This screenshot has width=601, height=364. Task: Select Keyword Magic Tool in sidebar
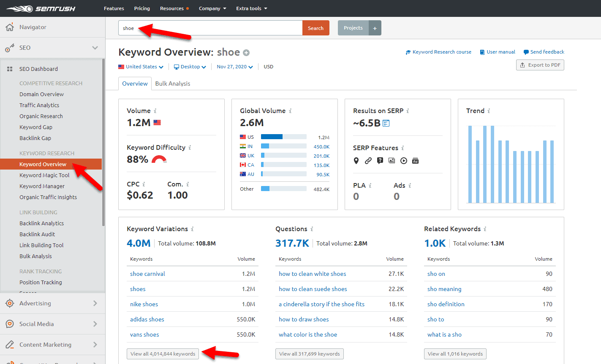click(44, 175)
